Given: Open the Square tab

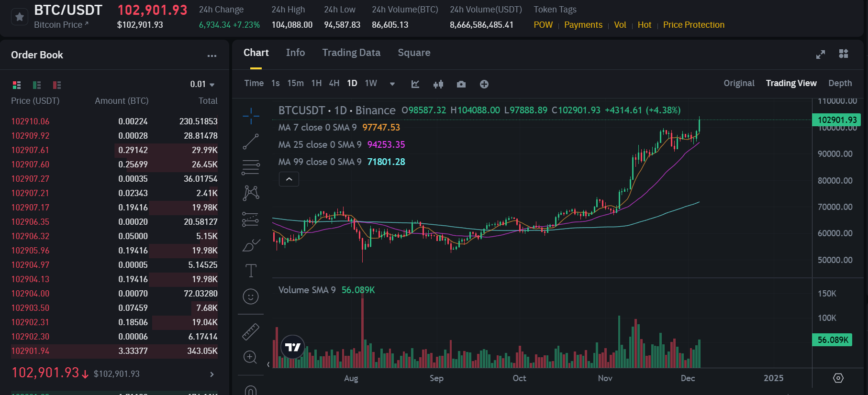Looking at the screenshot, I should (x=414, y=53).
